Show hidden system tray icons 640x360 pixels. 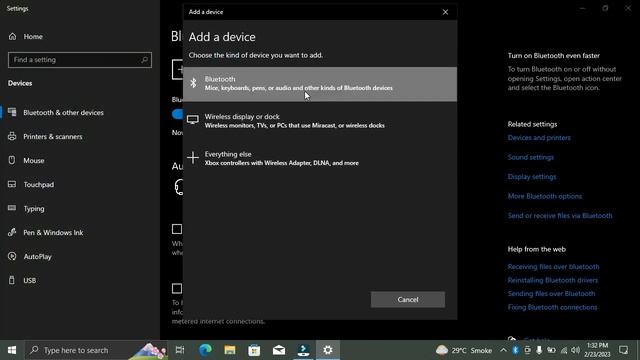pyautogui.click(x=503, y=350)
